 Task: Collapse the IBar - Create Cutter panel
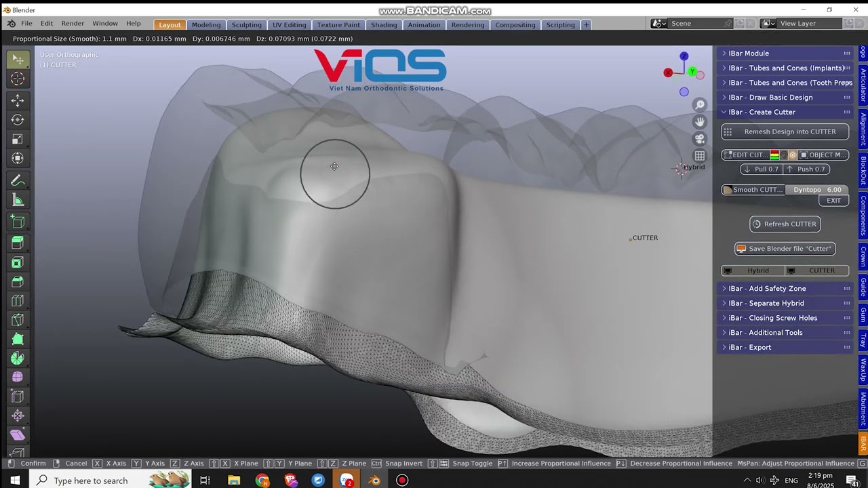[x=785, y=113]
